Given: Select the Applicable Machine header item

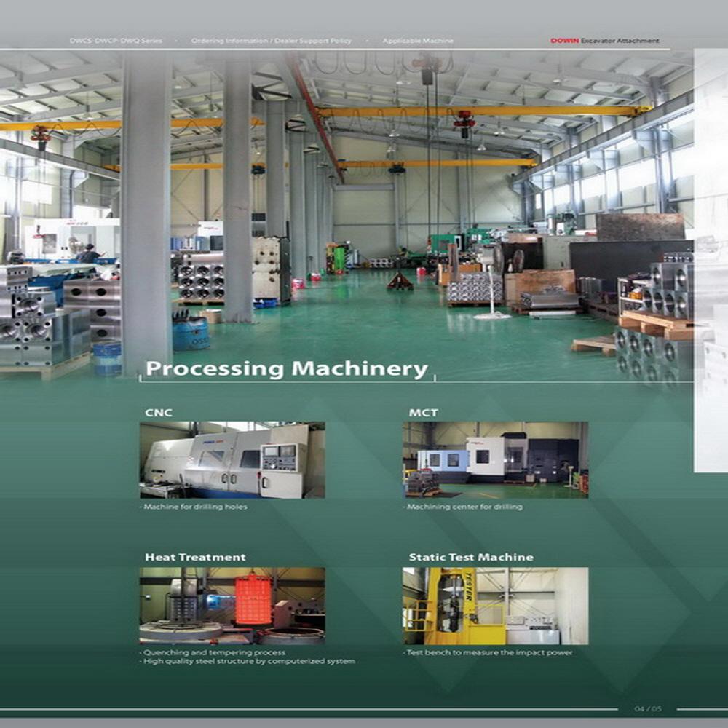Looking at the screenshot, I should click(x=418, y=41).
